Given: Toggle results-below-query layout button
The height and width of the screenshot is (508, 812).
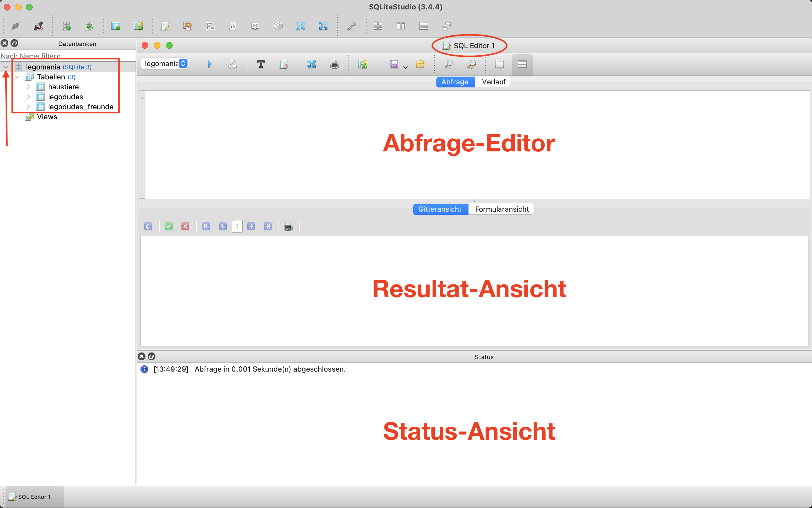Looking at the screenshot, I should click(522, 64).
